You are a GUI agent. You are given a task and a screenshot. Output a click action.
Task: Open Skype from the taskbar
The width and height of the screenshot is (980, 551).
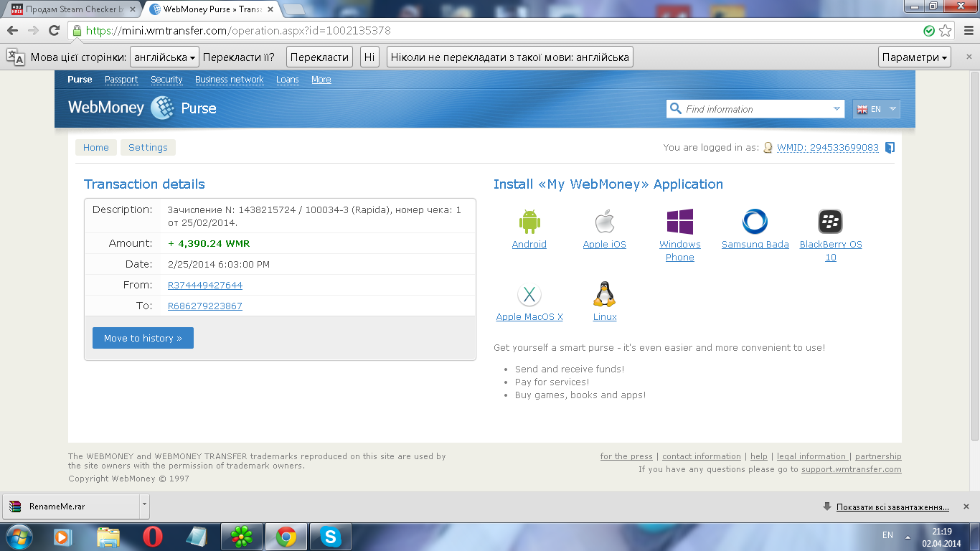[330, 537]
